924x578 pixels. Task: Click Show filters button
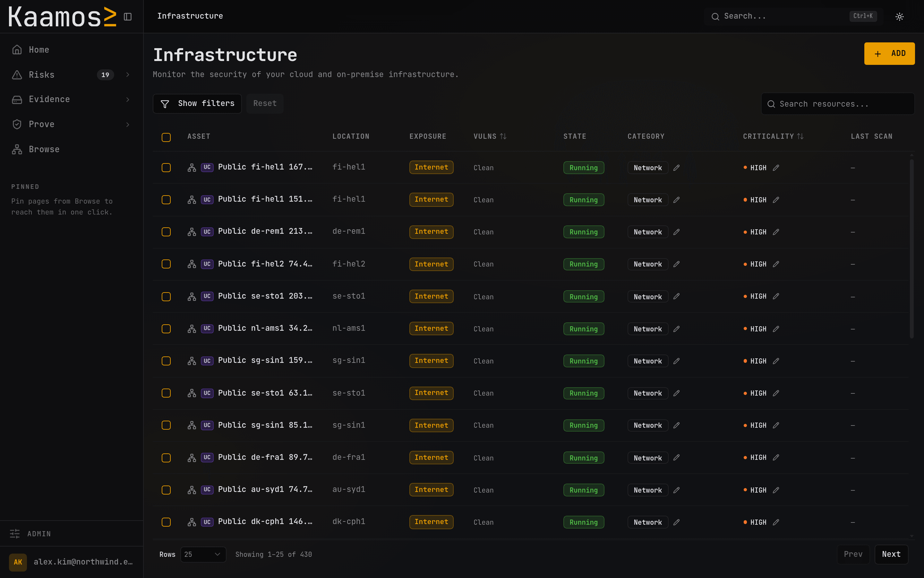(x=197, y=104)
